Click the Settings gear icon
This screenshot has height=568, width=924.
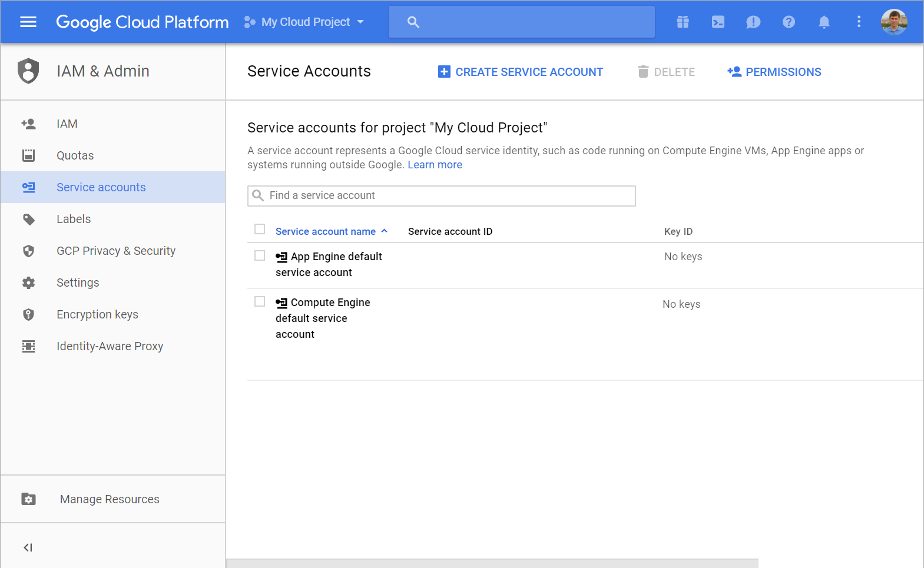coord(28,283)
